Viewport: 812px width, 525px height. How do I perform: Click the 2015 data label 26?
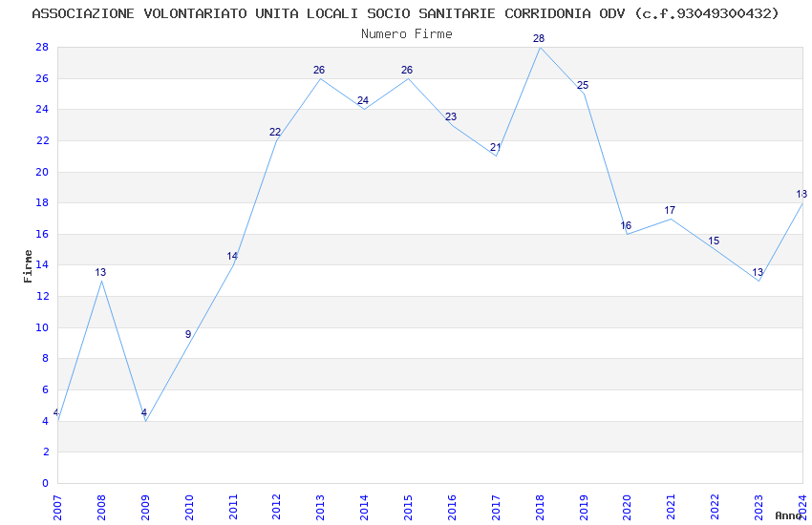pos(407,71)
